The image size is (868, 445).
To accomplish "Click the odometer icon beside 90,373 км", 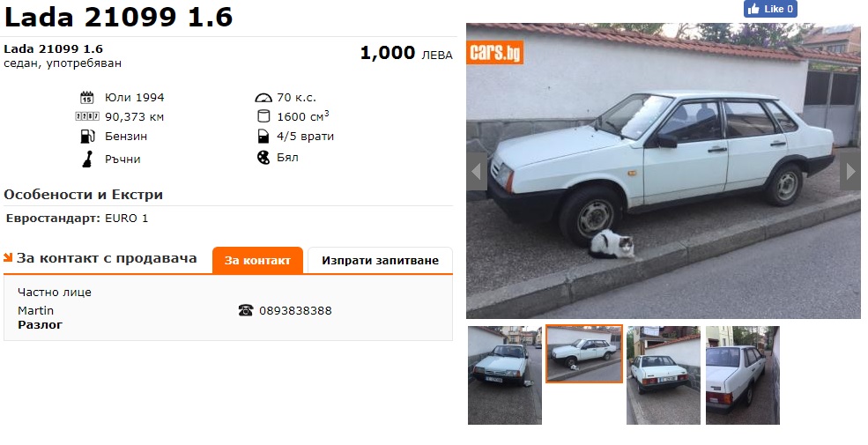I will [87, 116].
